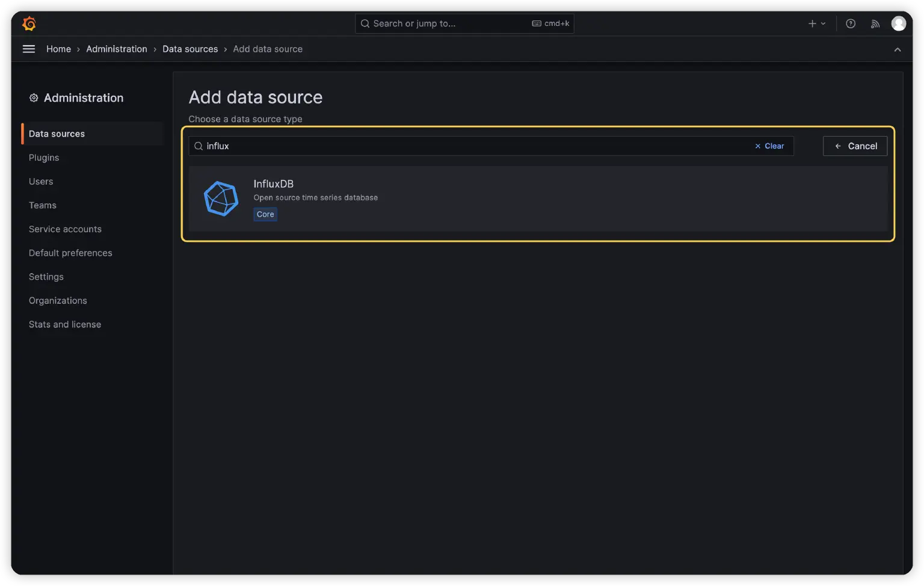Click the magnifier icon in filter box
The image size is (924, 586).
pos(199,146)
